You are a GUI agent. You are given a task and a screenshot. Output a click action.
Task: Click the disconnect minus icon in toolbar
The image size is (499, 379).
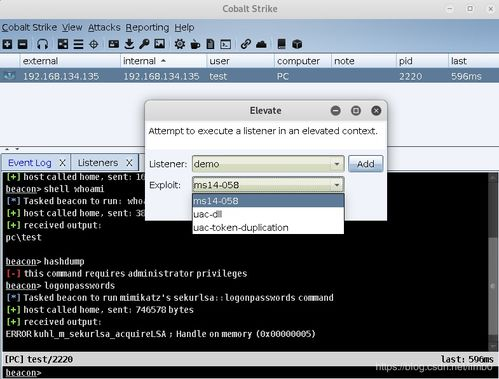[23, 44]
